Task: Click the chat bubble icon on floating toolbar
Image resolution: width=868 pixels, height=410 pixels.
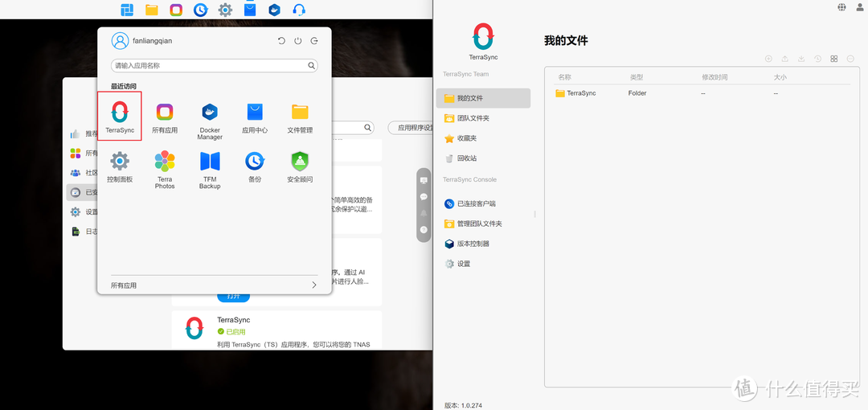Action: [x=424, y=197]
